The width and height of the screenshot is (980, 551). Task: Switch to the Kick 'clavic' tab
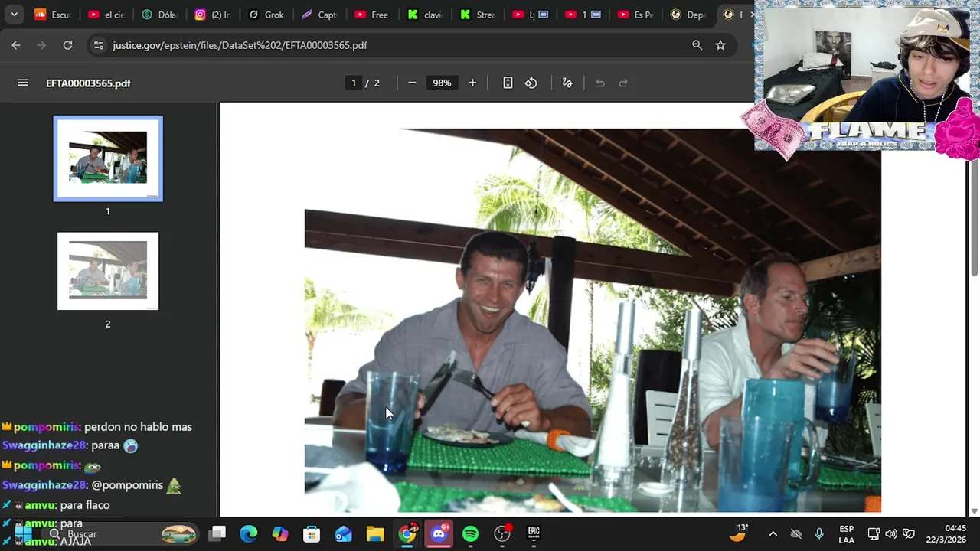pyautogui.click(x=425, y=15)
